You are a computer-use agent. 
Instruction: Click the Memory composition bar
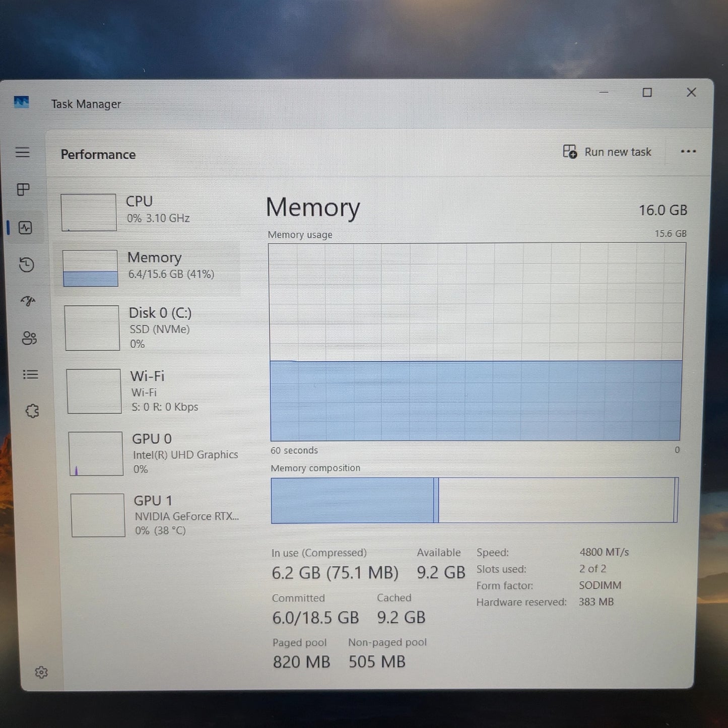click(x=474, y=500)
